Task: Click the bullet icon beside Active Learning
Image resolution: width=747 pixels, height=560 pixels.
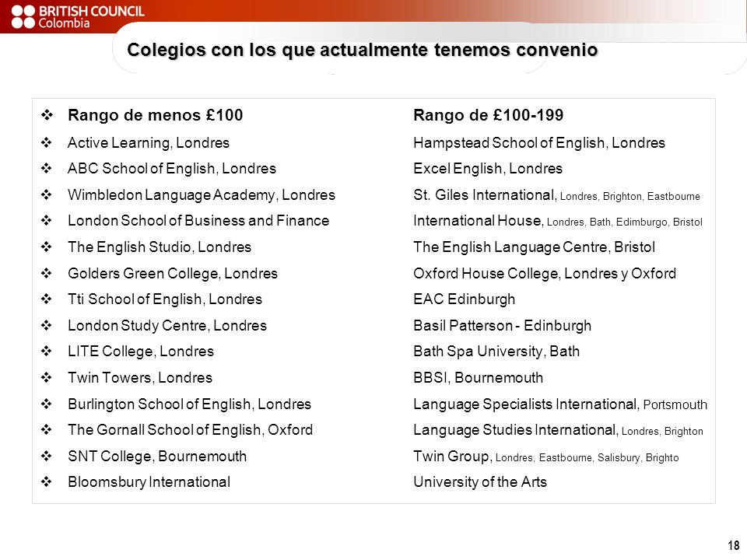Action: coord(47,142)
